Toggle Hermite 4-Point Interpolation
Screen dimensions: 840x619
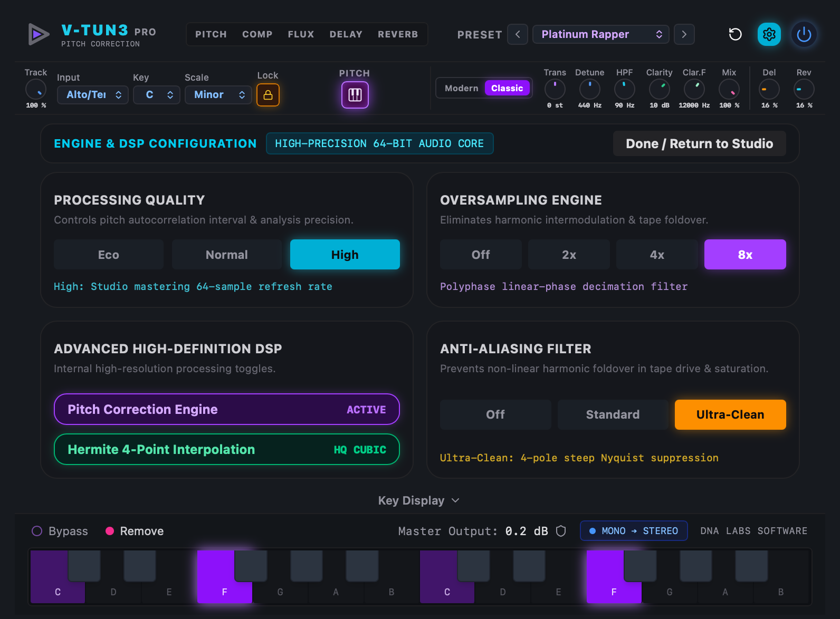coord(227,449)
